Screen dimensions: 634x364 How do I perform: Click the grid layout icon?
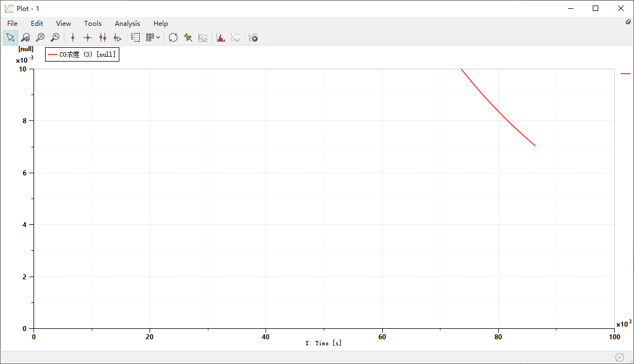[x=150, y=37]
